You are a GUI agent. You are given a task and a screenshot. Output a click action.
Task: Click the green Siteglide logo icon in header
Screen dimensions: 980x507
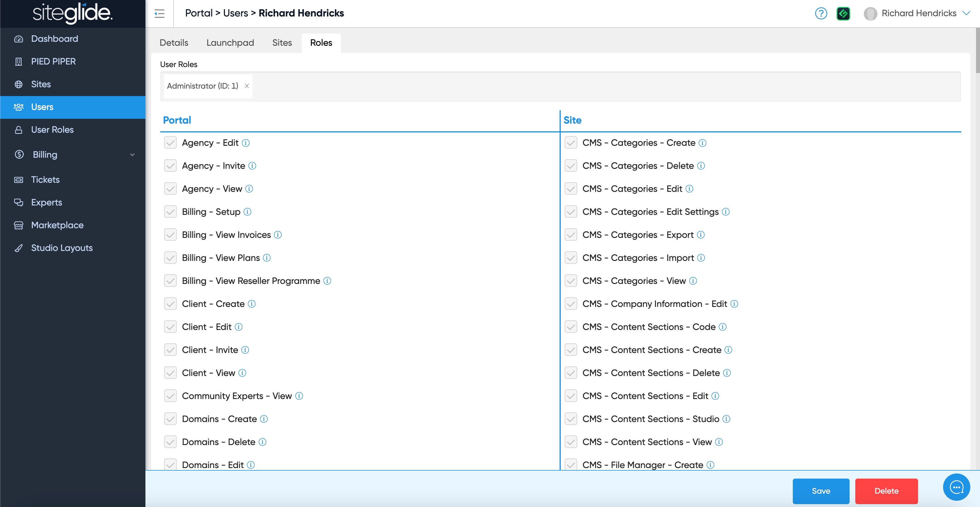point(843,14)
